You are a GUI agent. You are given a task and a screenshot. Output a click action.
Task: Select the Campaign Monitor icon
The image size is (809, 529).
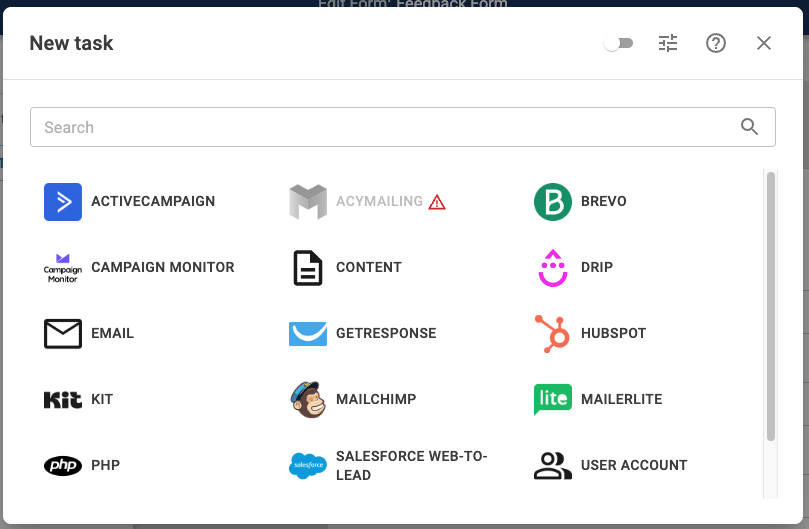pos(62,267)
